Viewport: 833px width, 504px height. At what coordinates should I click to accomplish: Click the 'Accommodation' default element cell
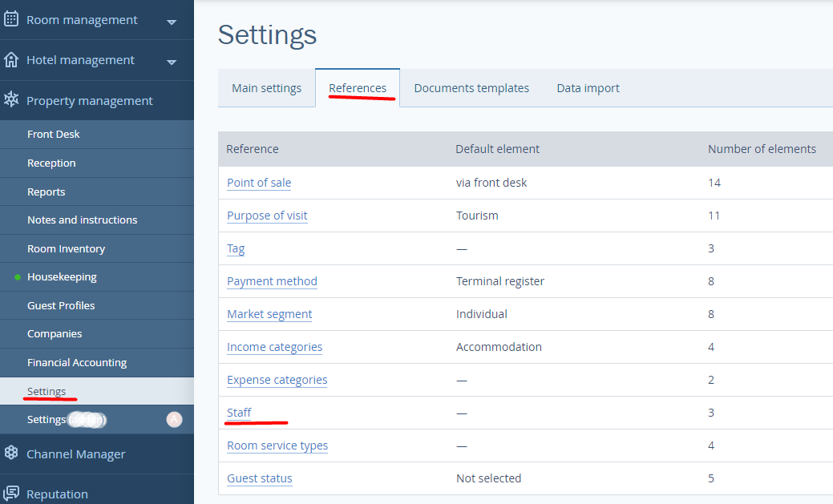(499, 347)
